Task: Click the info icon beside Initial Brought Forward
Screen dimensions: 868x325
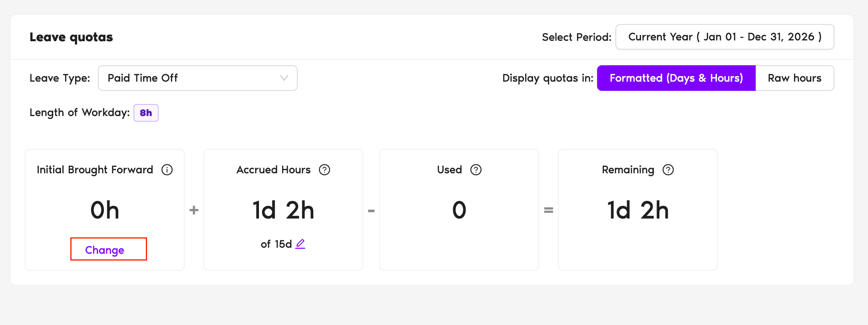Action: pos(167,170)
